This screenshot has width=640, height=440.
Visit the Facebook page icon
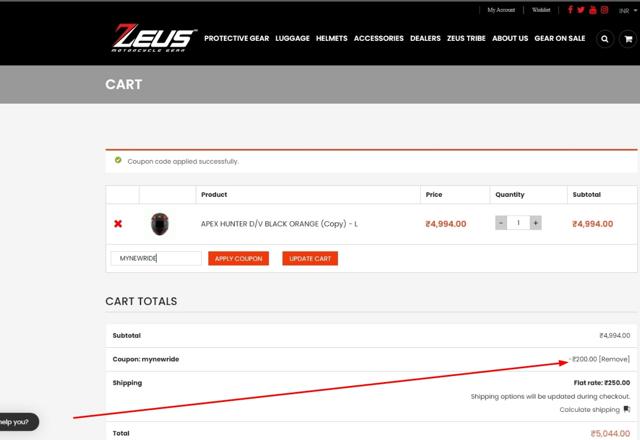click(x=570, y=10)
